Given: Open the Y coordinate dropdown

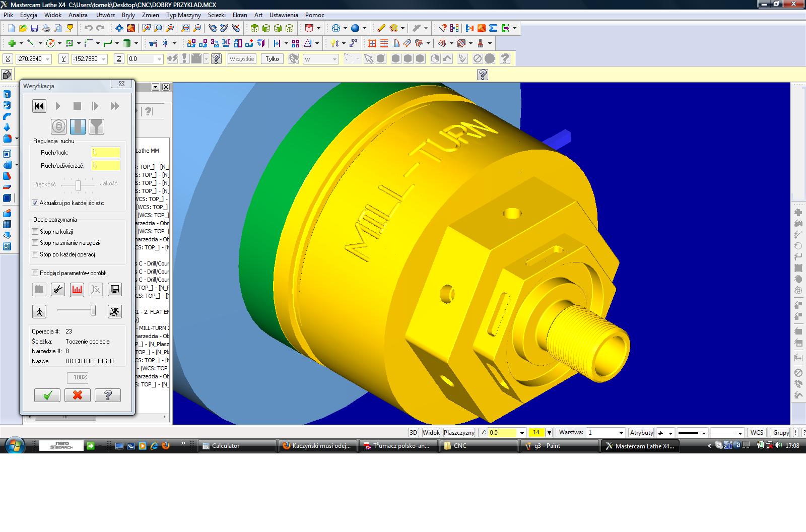Looking at the screenshot, I should [104, 59].
